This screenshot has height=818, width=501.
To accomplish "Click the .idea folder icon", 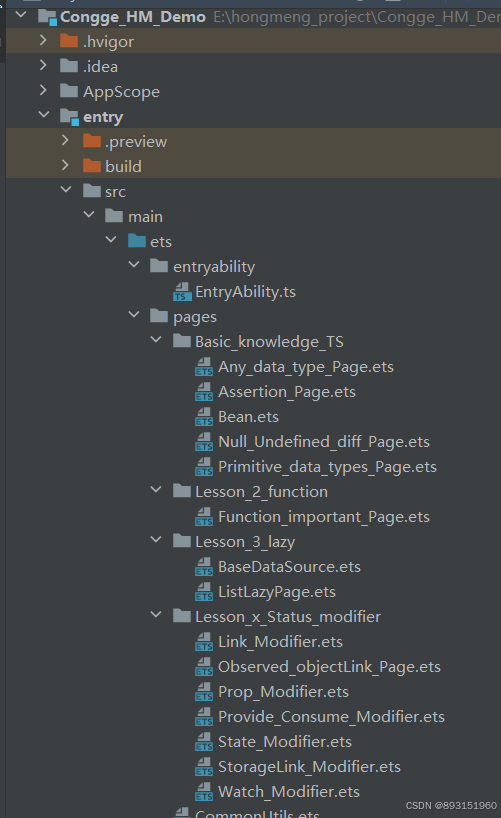I will click(x=69, y=66).
